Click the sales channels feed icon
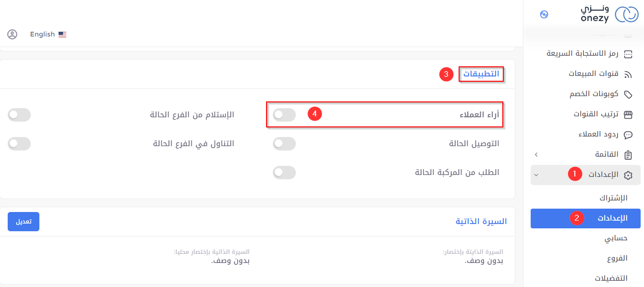 (628, 75)
